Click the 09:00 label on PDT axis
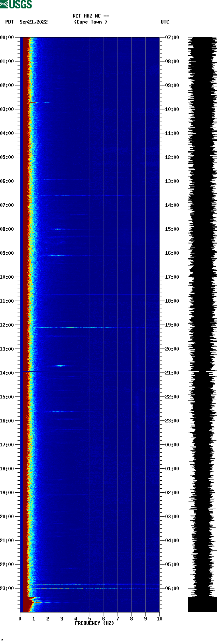220x644 pixels. 7,253
